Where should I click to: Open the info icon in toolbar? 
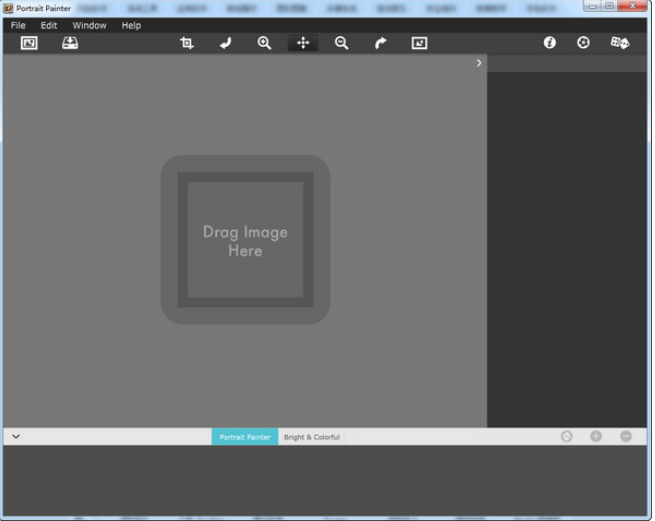[549, 43]
